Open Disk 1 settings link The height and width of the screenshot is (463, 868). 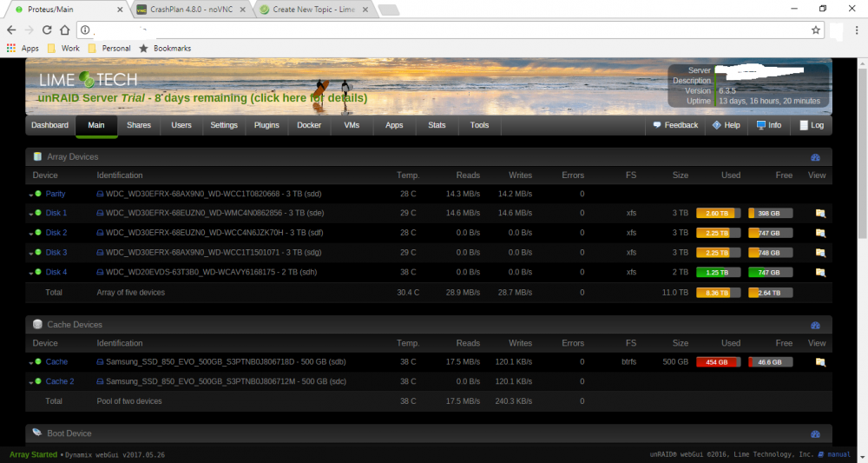pos(56,213)
